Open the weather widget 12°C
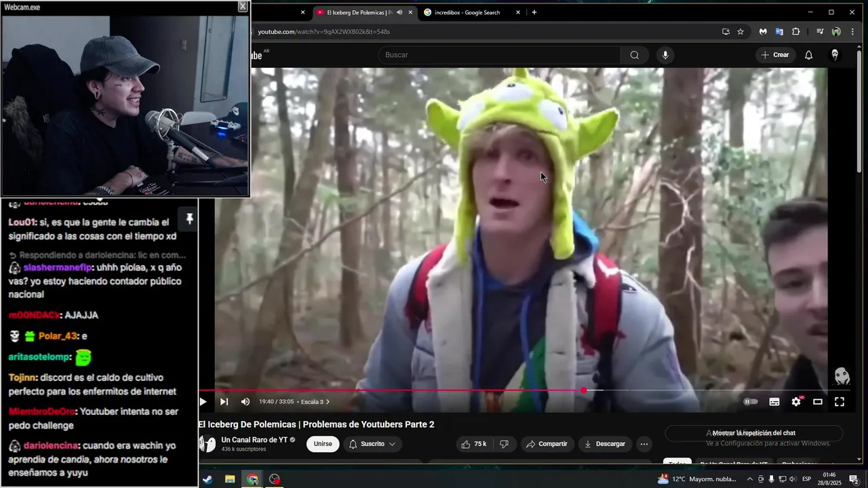Screen dimensions: 868x488 tap(696, 479)
